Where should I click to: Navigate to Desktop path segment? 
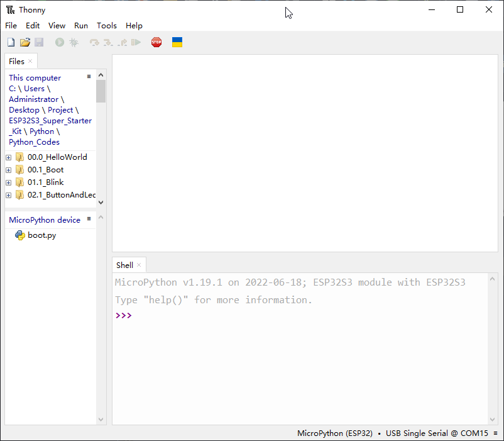point(24,110)
